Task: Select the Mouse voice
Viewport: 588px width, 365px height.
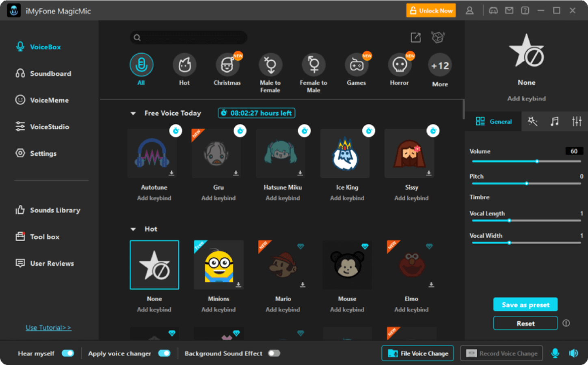Action: tap(347, 265)
